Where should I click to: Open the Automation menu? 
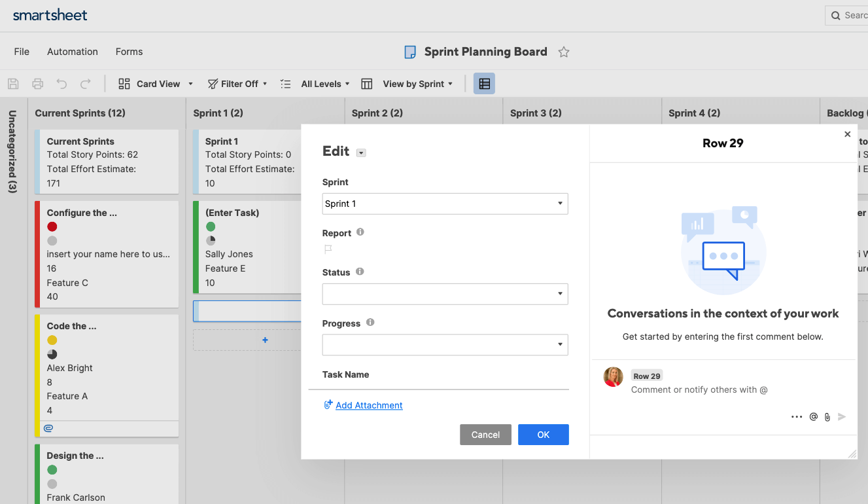72,51
